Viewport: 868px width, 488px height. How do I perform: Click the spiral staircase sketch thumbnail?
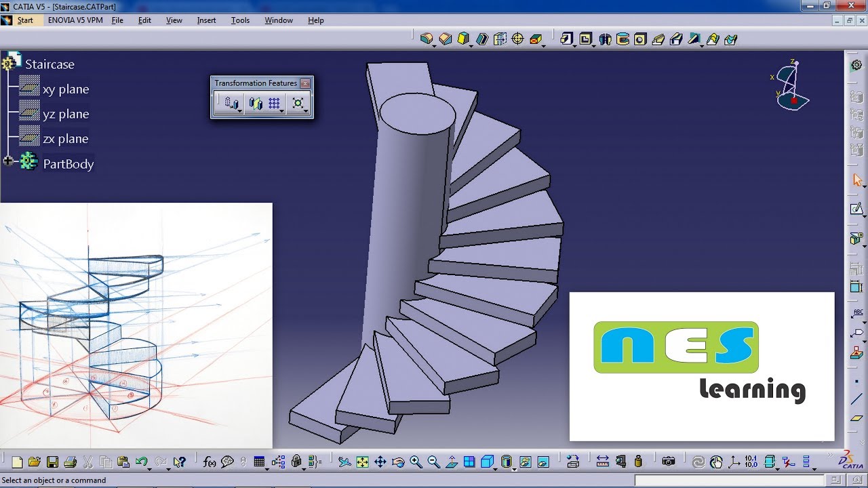(x=136, y=325)
